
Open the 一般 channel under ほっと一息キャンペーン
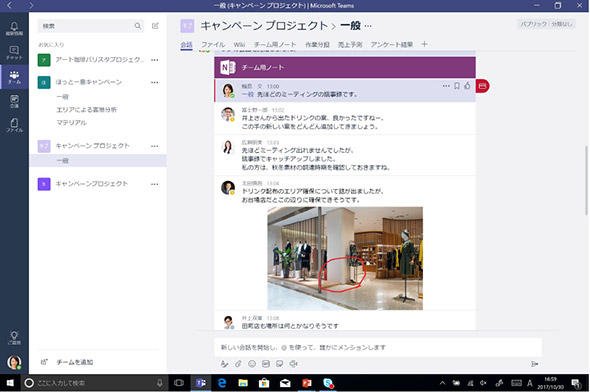[x=62, y=97]
